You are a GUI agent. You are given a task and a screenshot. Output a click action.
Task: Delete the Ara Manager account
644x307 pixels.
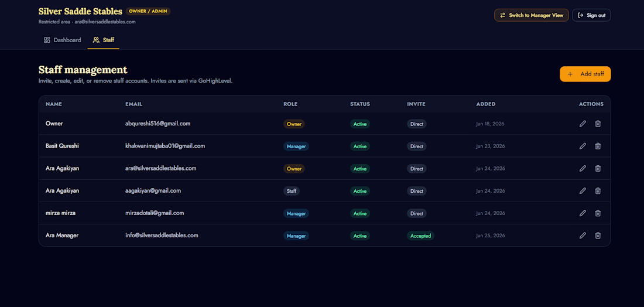click(x=598, y=236)
